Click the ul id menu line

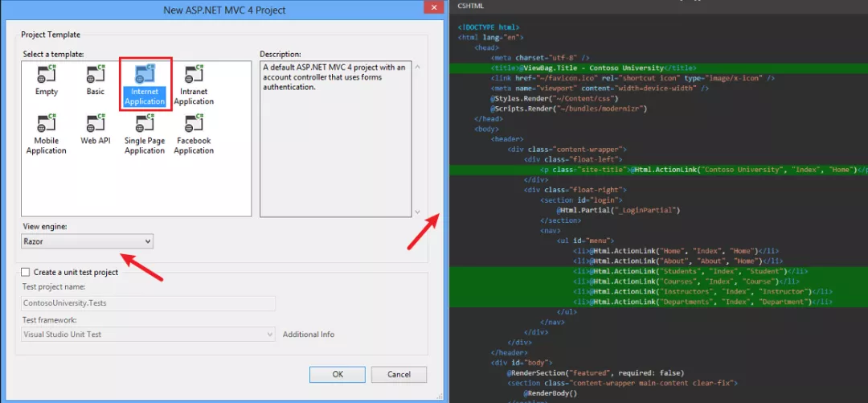586,241
